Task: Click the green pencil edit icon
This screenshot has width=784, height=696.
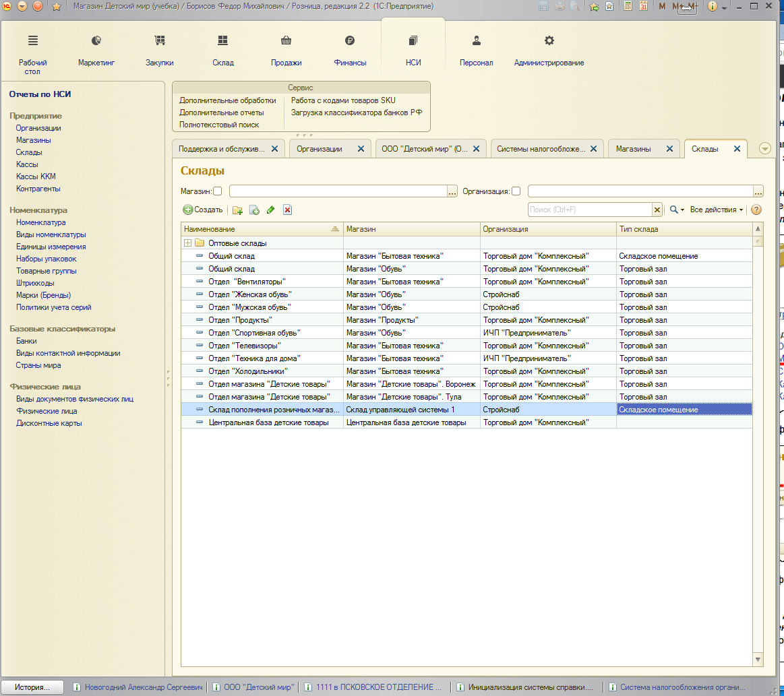Action: [x=271, y=210]
